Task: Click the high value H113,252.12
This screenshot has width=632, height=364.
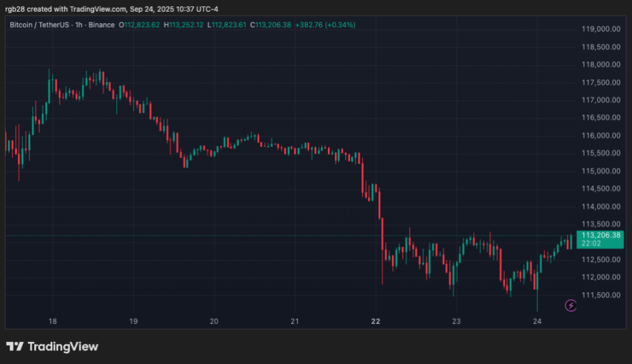Action: pos(183,25)
